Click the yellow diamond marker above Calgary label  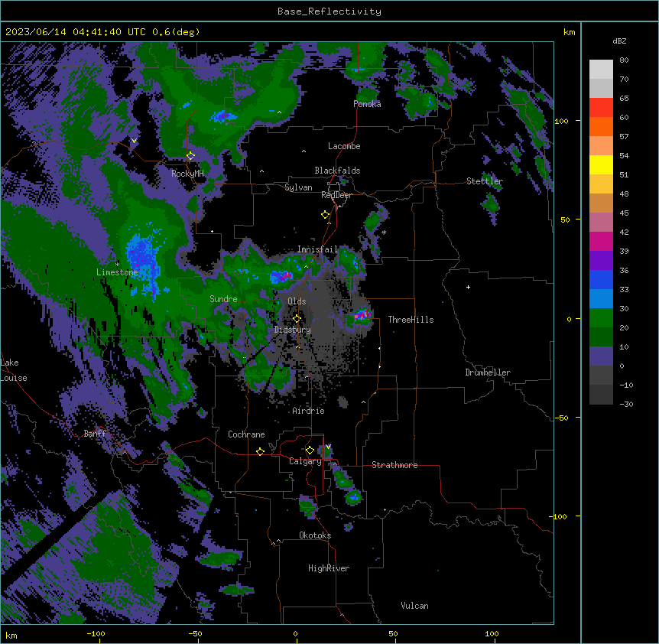[310, 450]
